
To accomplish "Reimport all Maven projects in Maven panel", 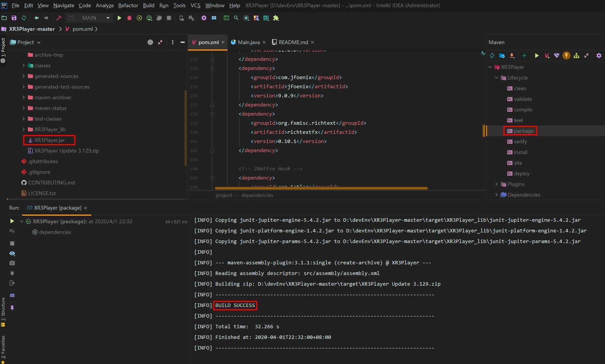I will click(x=492, y=56).
